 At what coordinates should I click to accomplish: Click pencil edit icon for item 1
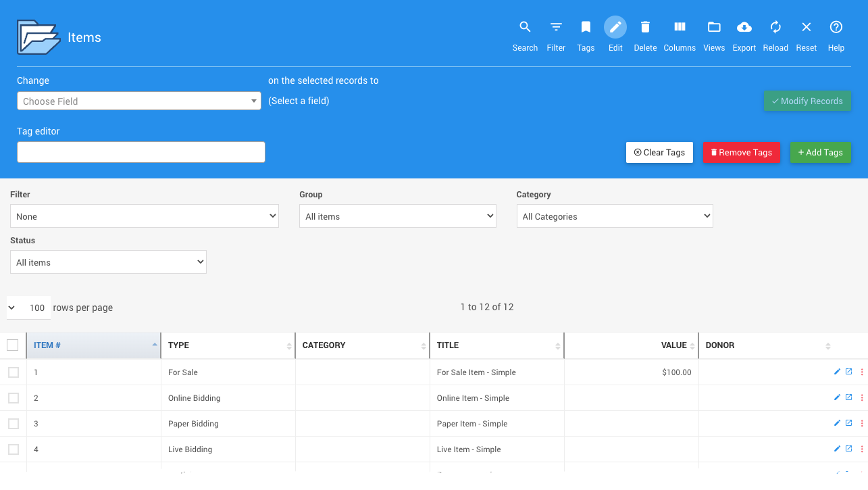coord(837,372)
